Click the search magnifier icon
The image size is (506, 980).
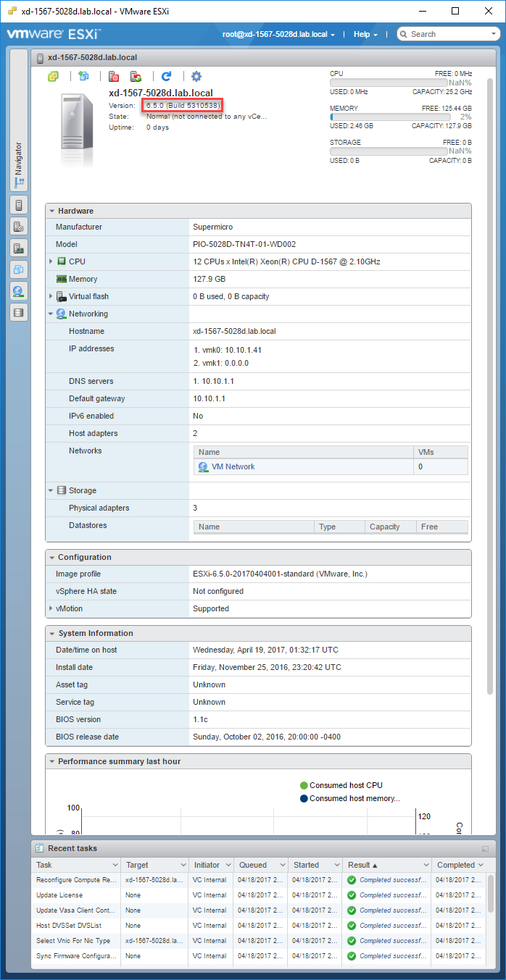pyautogui.click(x=404, y=34)
